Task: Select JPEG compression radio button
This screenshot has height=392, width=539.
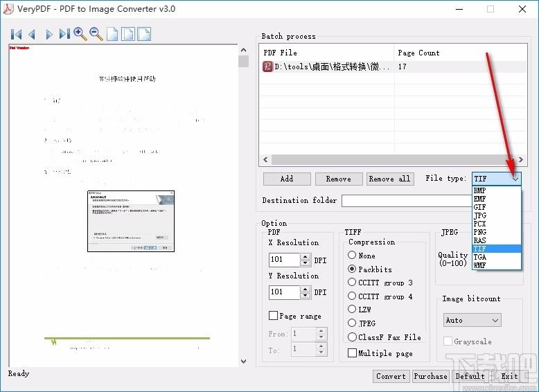Action: [352, 323]
